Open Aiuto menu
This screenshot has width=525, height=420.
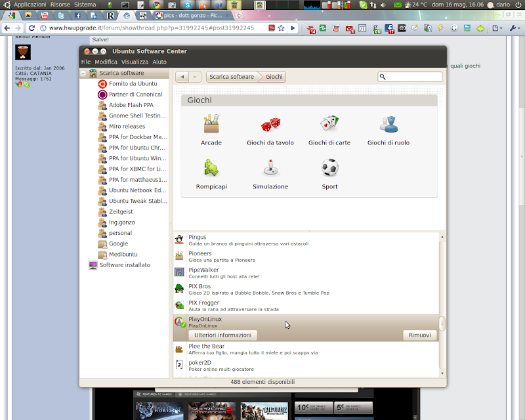(x=159, y=62)
